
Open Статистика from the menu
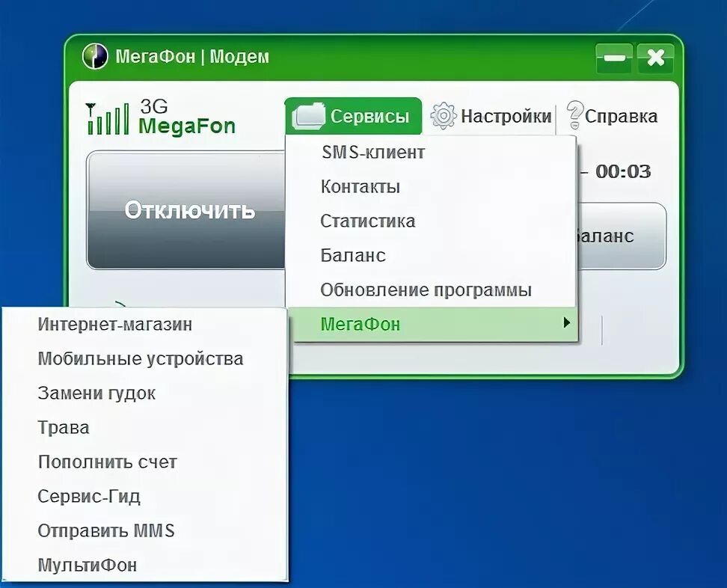tap(432, 221)
